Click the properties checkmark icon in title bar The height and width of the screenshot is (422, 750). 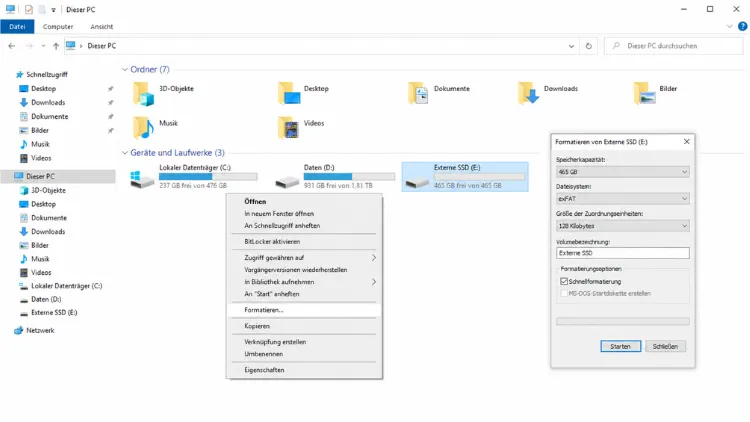click(x=29, y=9)
